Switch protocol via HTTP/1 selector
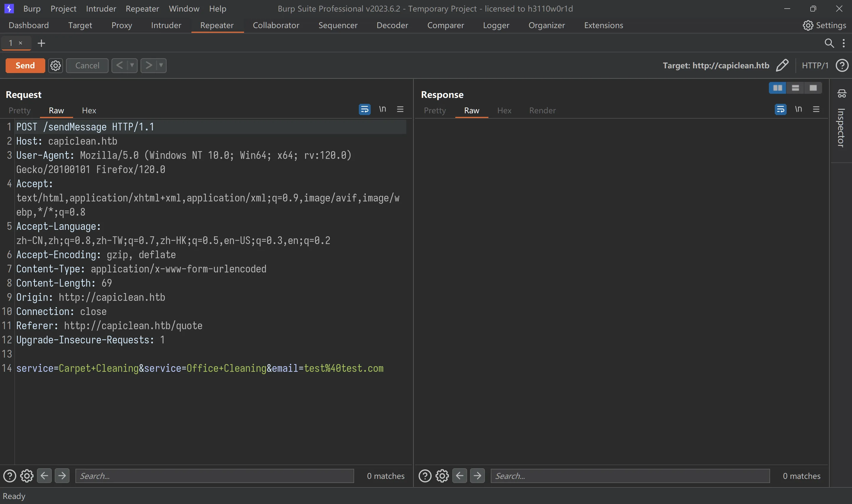852x504 pixels. click(x=815, y=65)
